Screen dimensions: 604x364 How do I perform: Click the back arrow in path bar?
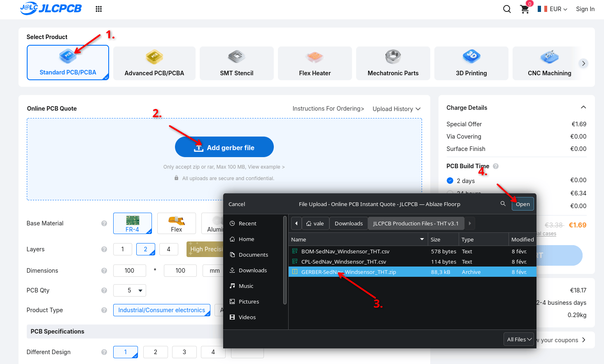click(x=296, y=223)
